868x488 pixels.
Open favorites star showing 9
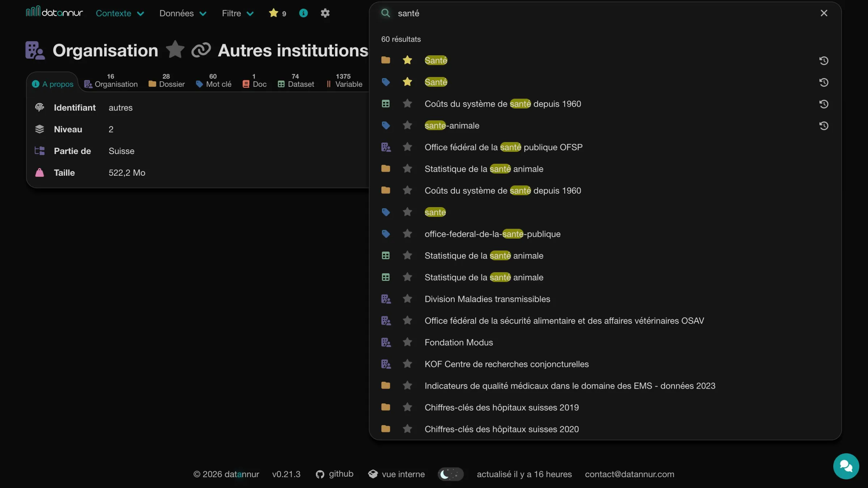coord(277,13)
